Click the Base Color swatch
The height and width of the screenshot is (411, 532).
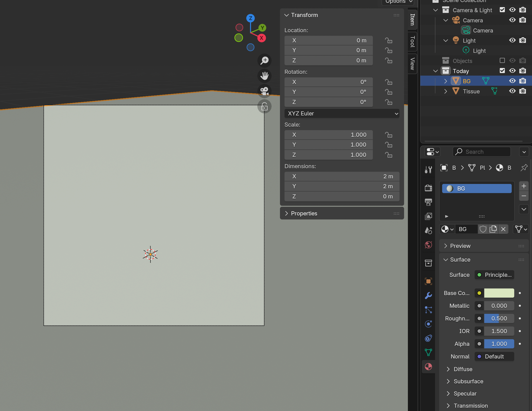(499, 293)
